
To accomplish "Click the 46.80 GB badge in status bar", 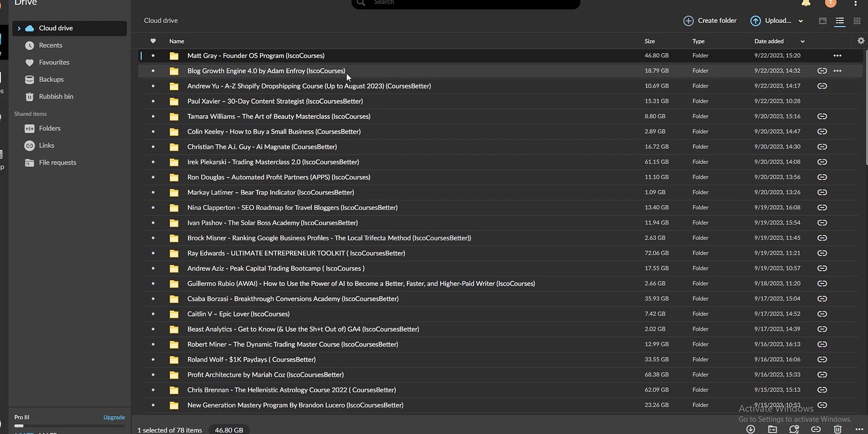I will 229,430.
